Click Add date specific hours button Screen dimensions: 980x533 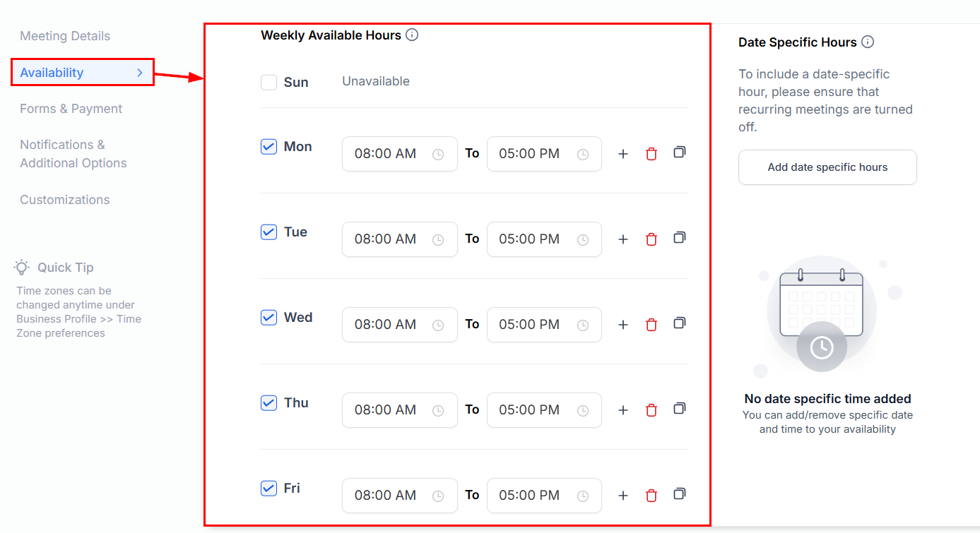[827, 167]
